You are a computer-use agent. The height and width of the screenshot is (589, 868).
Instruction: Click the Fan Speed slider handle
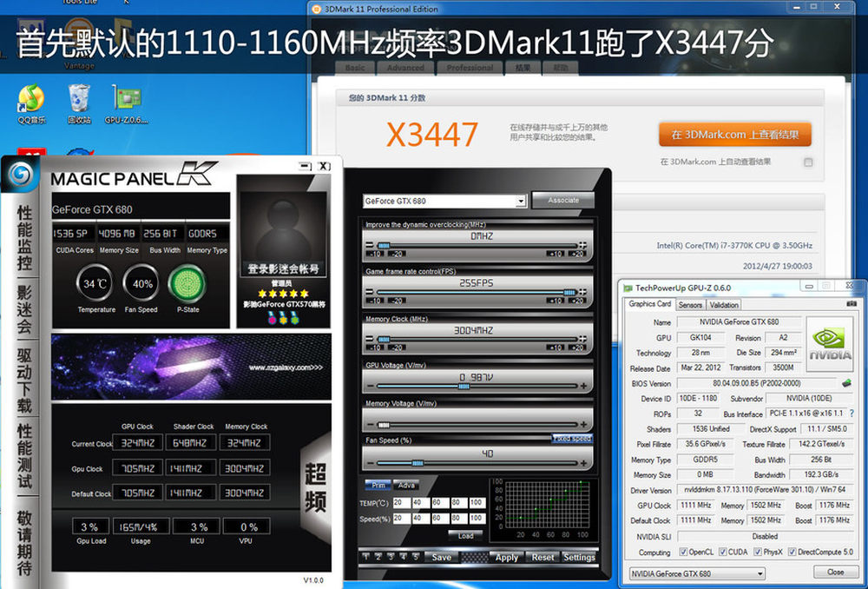pos(418,463)
